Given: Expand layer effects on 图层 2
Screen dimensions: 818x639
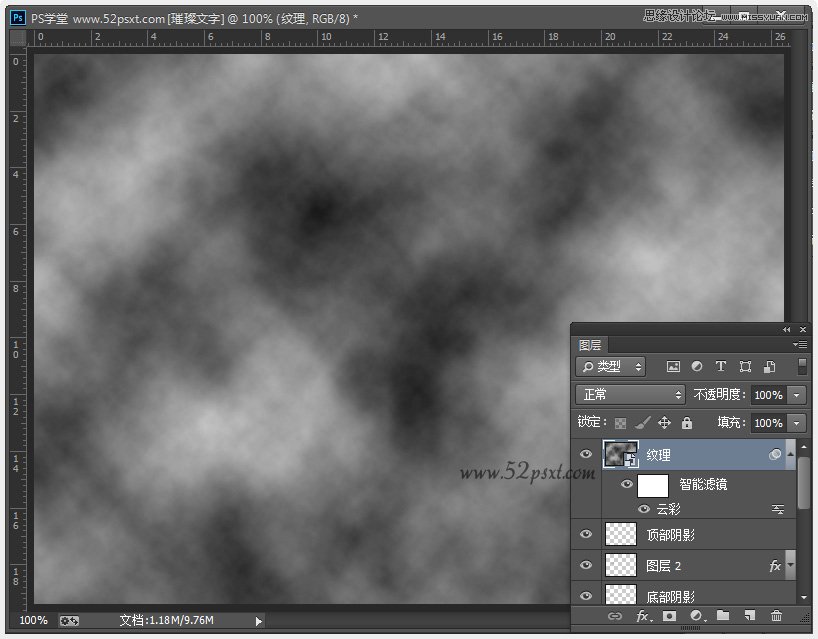Looking at the screenshot, I should (x=790, y=565).
